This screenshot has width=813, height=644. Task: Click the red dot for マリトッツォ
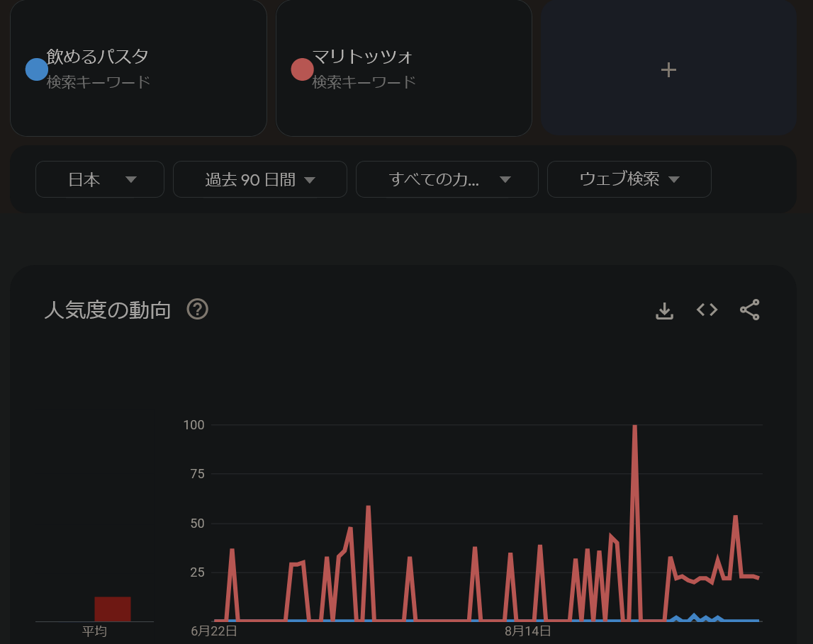[302, 69]
